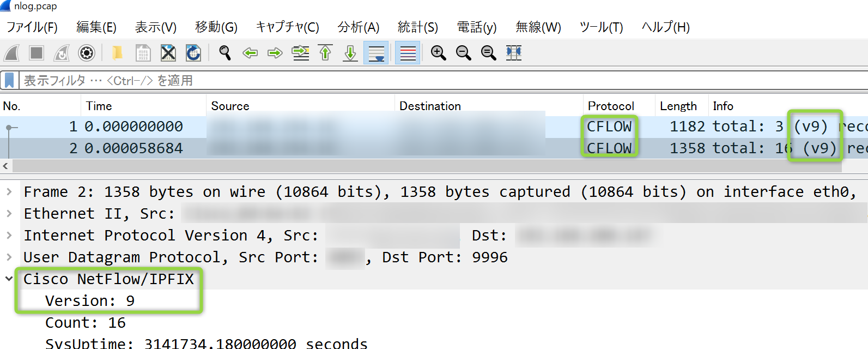Expand User Datagram Protocol details
Image resolution: width=868 pixels, height=349 pixels.
click(x=9, y=257)
